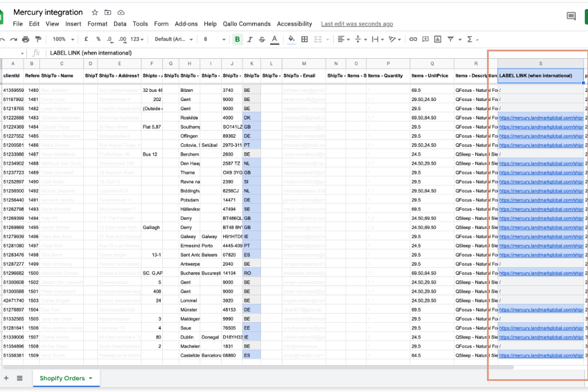The width and height of the screenshot is (588, 392).
Task: Open the label link in row 1500
Action: point(541,273)
